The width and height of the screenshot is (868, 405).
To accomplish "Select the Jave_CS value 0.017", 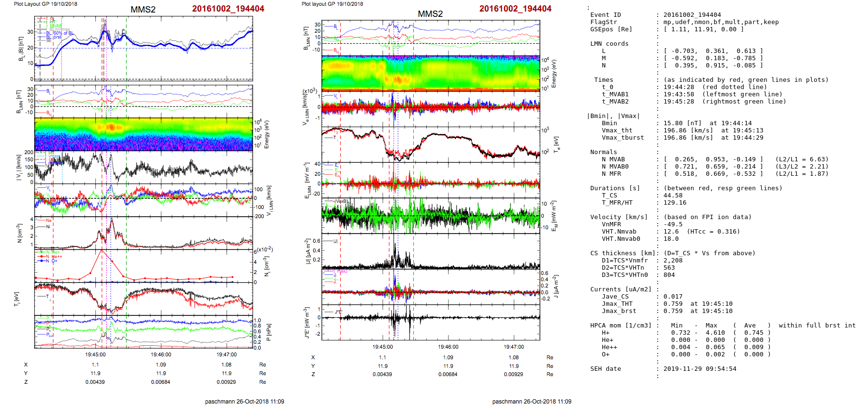I will pos(673,297).
